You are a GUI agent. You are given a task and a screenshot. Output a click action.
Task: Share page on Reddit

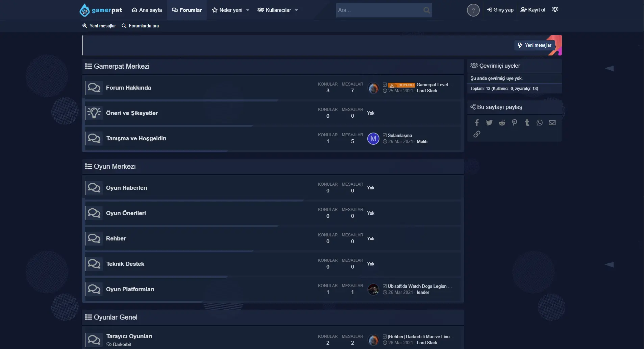502,123
